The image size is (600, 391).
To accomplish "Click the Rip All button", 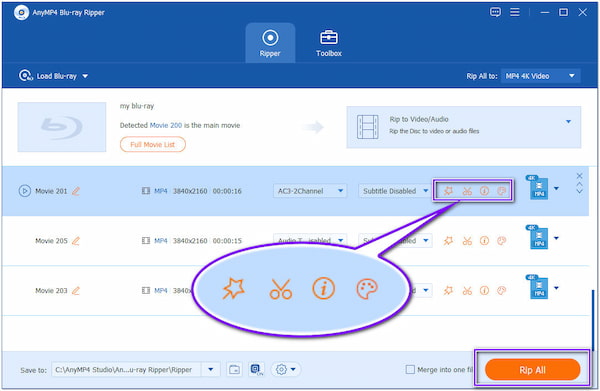I will click(532, 370).
